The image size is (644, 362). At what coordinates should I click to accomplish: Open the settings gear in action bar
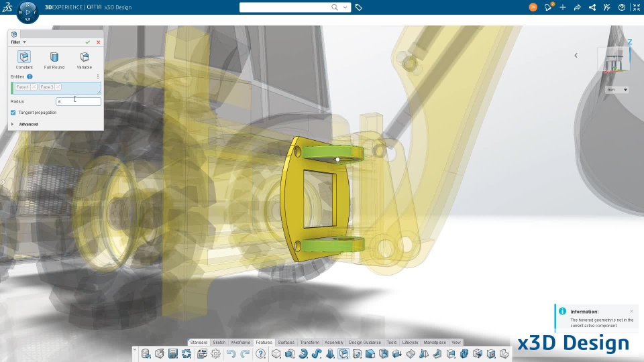pos(215,354)
